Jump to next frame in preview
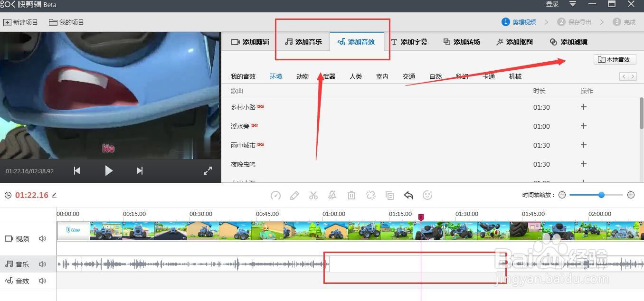The width and height of the screenshot is (644, 301). [139, 170]
